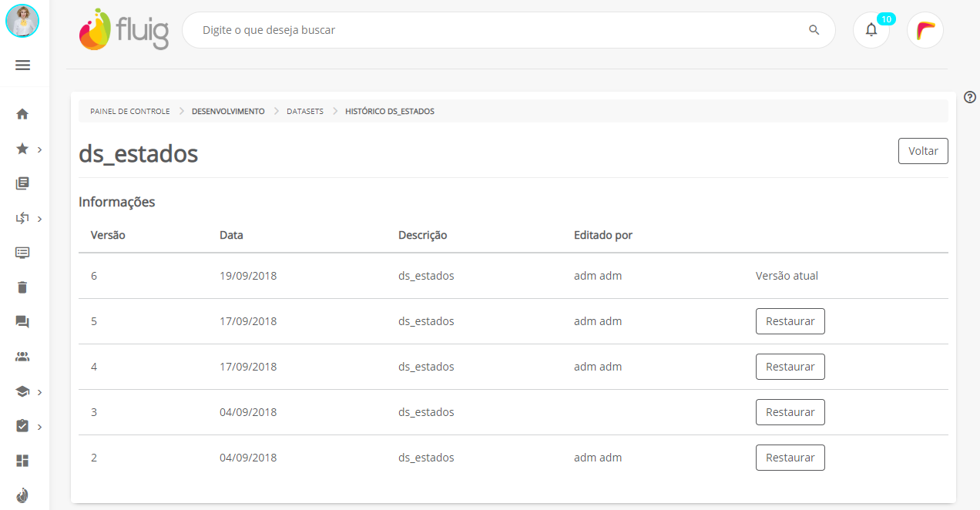Open the trash bin in the sidebar
This screenshot has width=980, height=510.
pyautogui.click(x=22, y=287)
